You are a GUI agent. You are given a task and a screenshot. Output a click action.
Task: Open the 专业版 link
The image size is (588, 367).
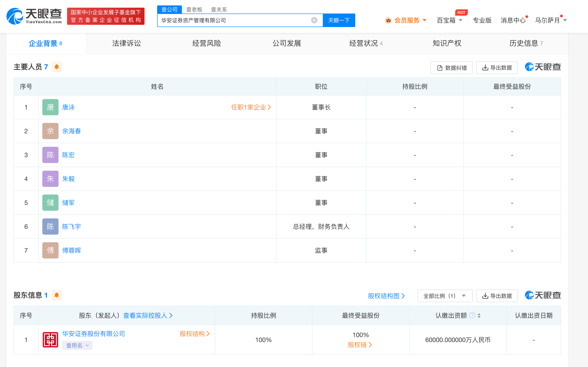pos(482,20)
